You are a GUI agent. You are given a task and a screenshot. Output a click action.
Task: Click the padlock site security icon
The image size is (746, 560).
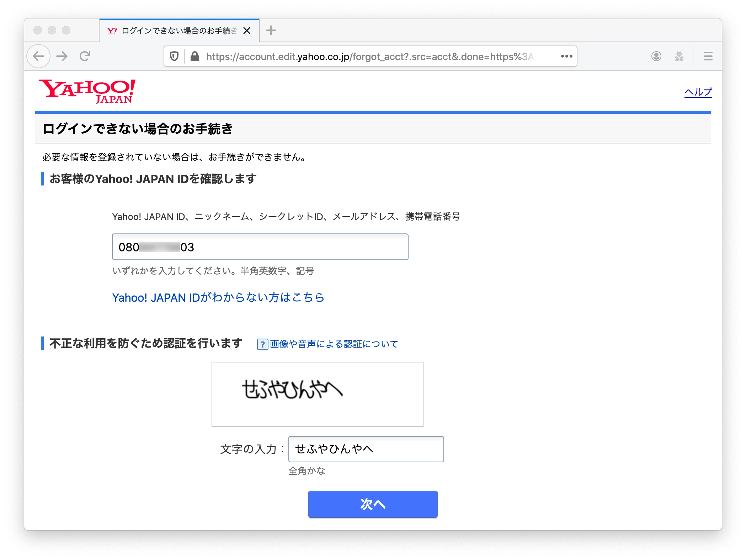pyautogui.click(x=195, y=56)
